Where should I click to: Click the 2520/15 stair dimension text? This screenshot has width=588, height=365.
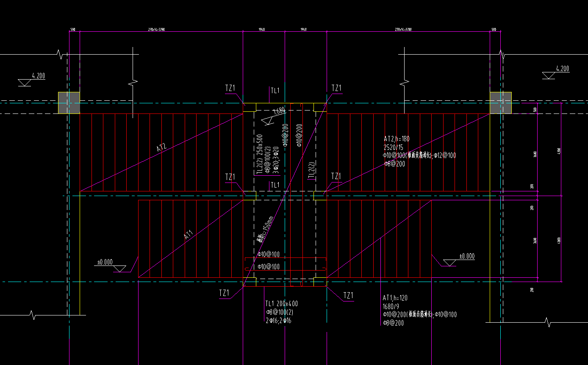point(394,147)
